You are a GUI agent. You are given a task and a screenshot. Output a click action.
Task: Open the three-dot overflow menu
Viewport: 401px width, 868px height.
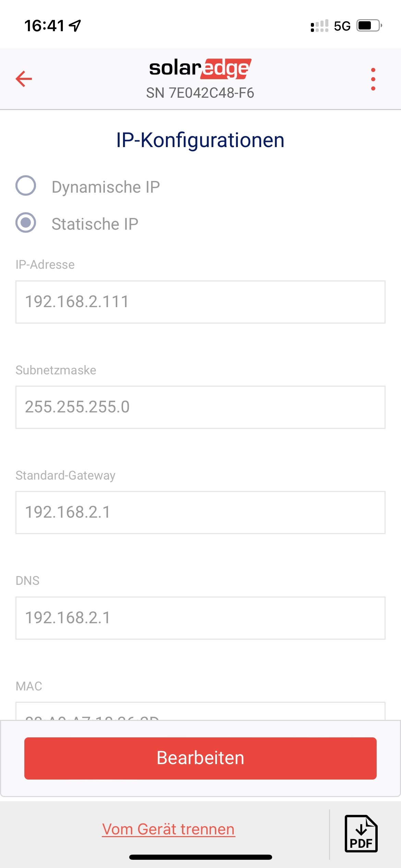click(373, 79)
